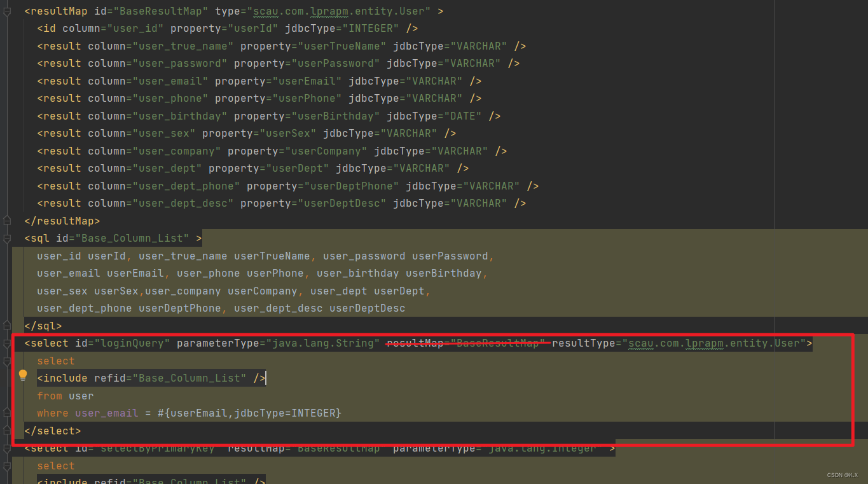Image resolution: width=868 pixels, height=484 pixels.
Task: Click column="user_dept_desc" in result row
Action: point(161,204)
